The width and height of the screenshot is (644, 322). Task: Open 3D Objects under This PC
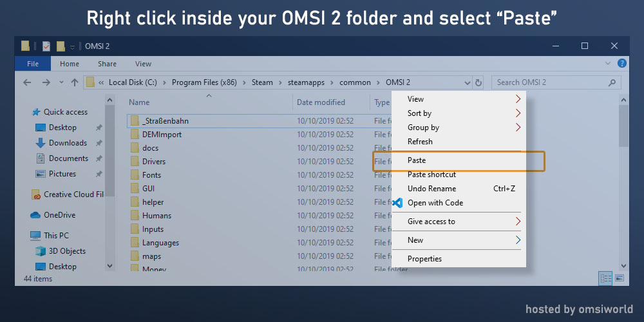[67, 251]
